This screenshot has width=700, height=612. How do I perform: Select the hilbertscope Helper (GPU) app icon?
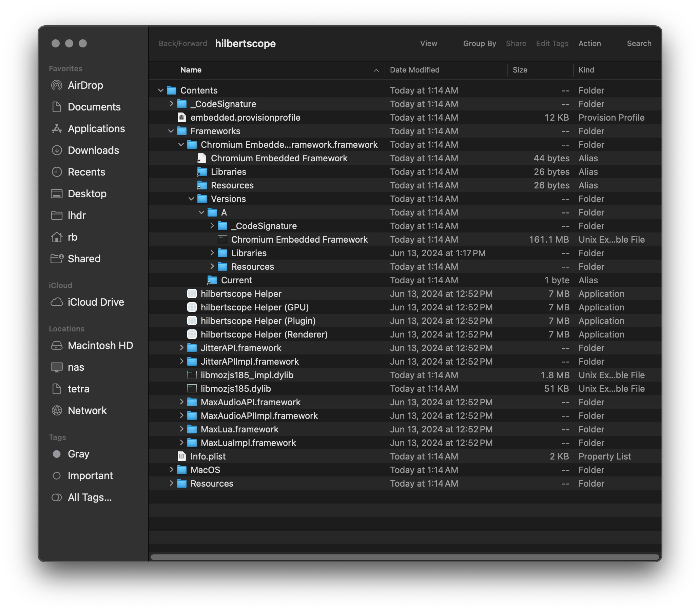[x=192, y=307]
